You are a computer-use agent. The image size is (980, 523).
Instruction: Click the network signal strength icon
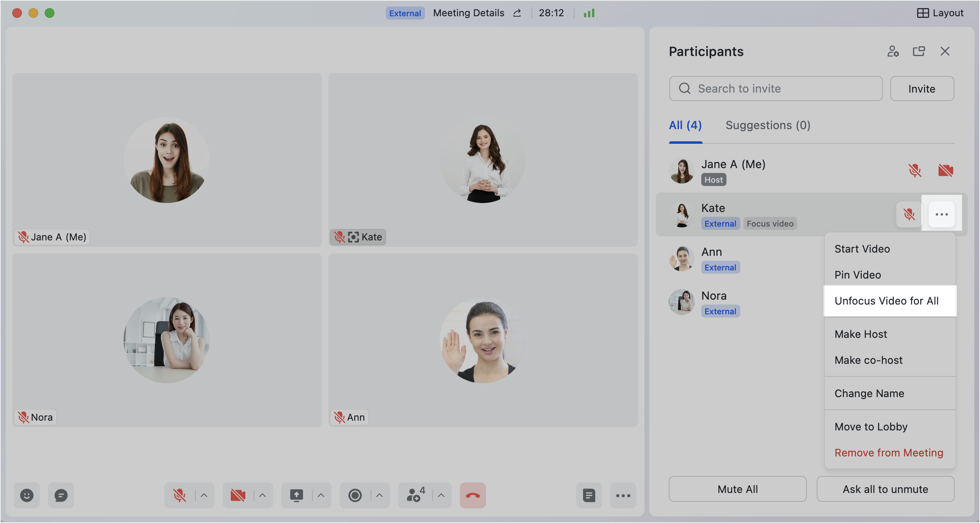589,13
